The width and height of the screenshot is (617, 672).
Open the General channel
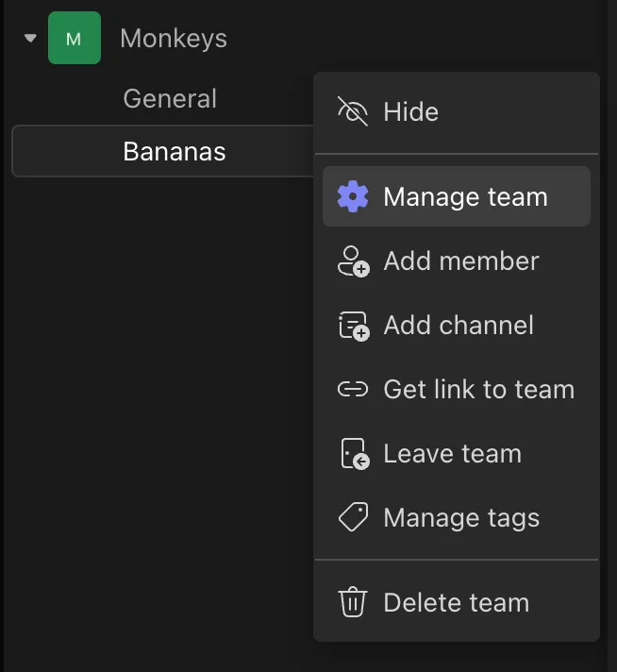point(170,98)
